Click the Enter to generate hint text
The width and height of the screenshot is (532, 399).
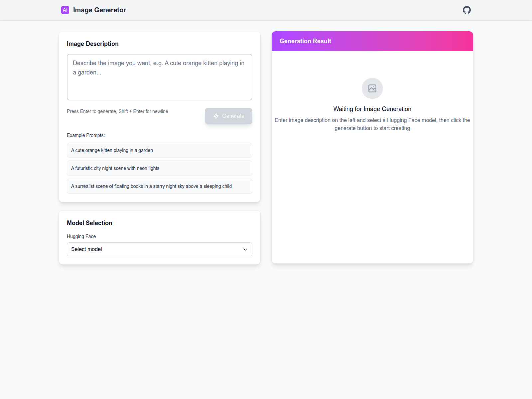(x=117, y=111)
